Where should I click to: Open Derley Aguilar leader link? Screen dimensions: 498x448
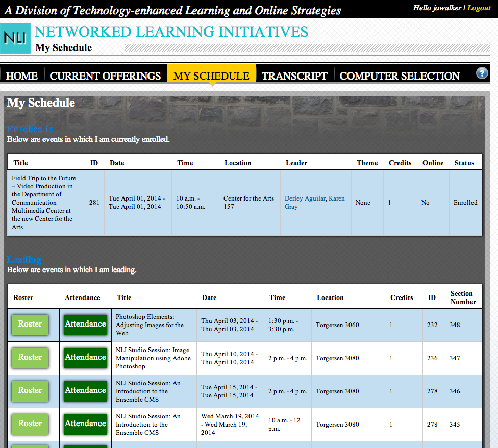pos(305,198)
